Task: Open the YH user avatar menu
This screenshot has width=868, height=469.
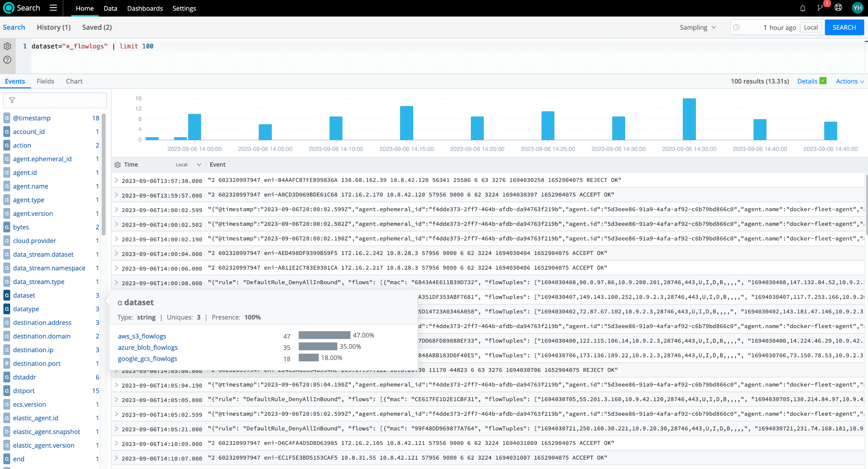Action: [x=857, y=8]
